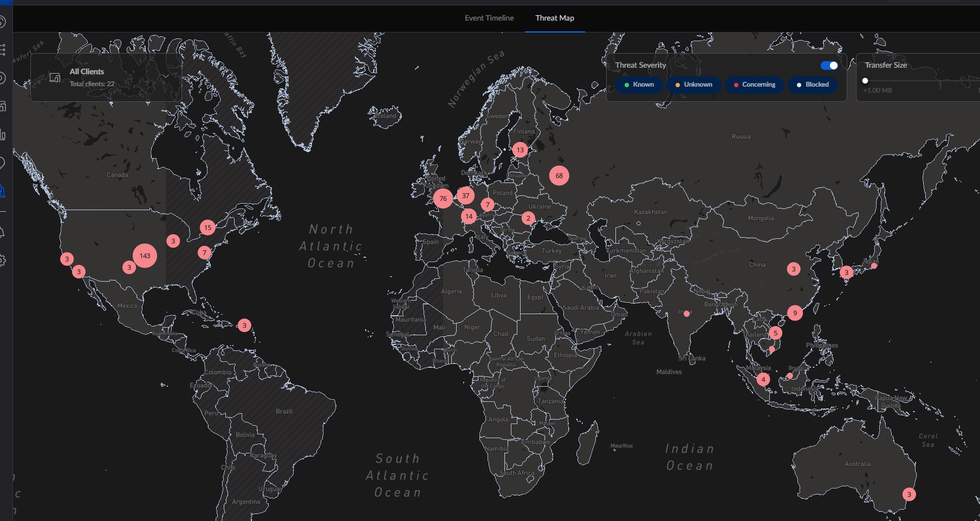Viewport: 980px width, 521px height.
Task: Click the 7 cluster on US east coast
Action: [204, 252]
